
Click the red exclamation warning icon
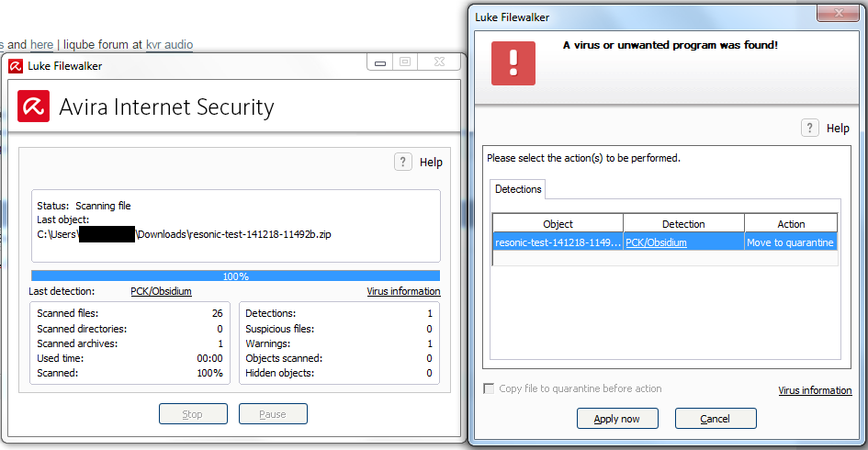point(513,62)
